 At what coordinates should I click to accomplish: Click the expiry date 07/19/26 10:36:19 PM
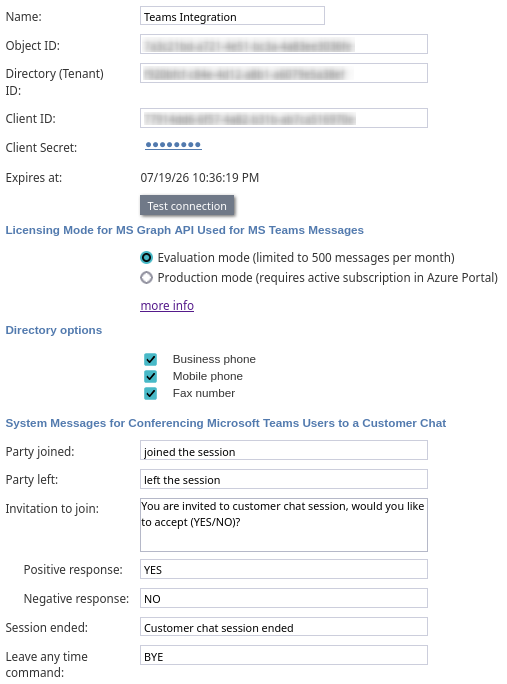coord(200,178)
